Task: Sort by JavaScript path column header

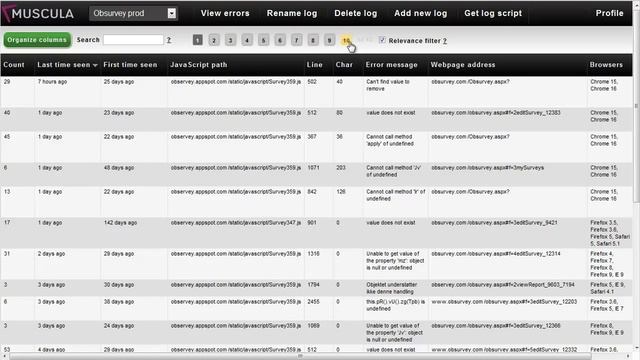Action: (199, 65)
